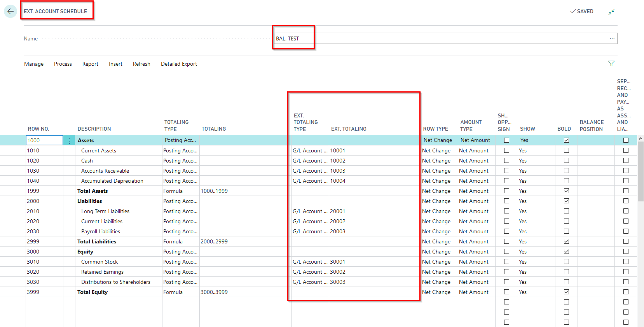The width and height of the screenshot is (644, 327).
Task: Click the back arrow button
Action: point(10,11)
